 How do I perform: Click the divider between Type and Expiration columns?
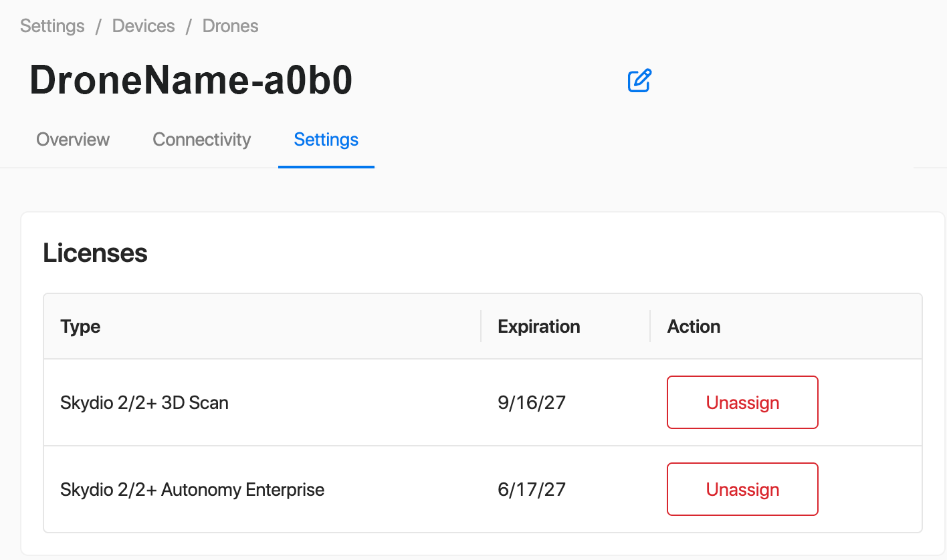click(481, 326)
